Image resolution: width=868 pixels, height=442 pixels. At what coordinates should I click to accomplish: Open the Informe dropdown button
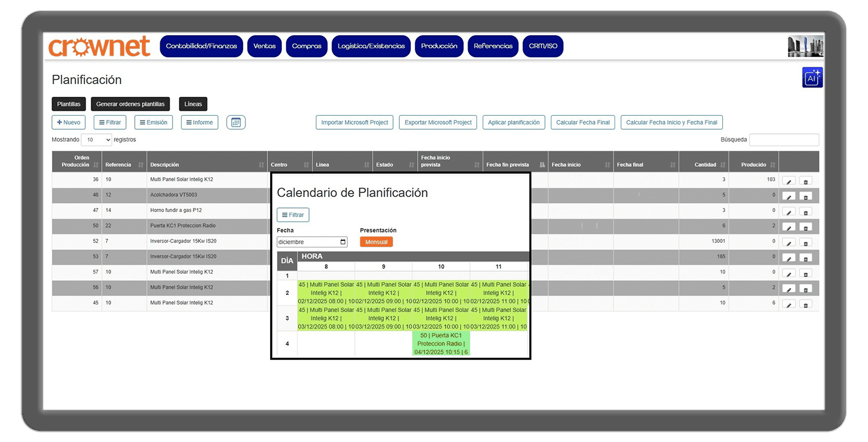pos(199,122)
